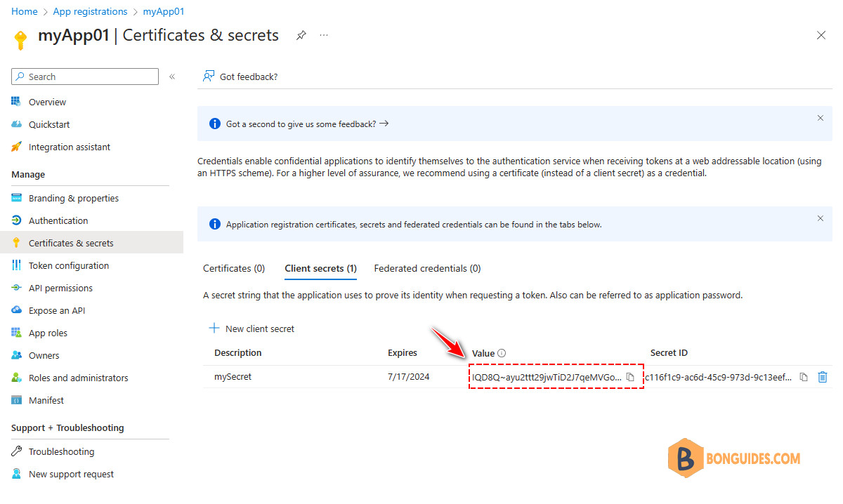Click the Overview grid icon
The height and width of the screenshot is (504, 843).
(x=16, y=102)
